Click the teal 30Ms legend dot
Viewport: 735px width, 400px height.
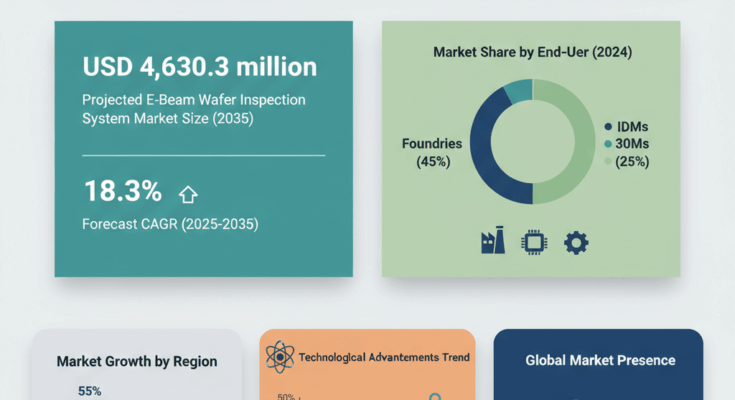pos(608,144)
